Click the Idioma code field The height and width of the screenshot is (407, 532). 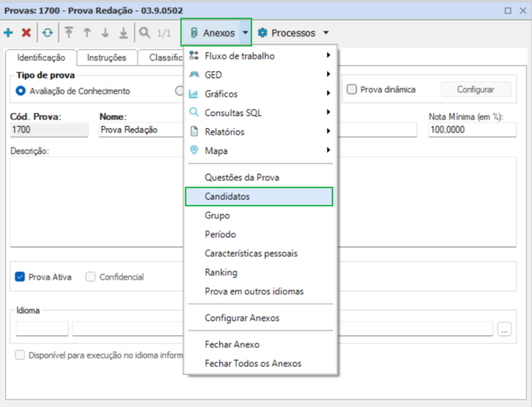pos(42,329)
